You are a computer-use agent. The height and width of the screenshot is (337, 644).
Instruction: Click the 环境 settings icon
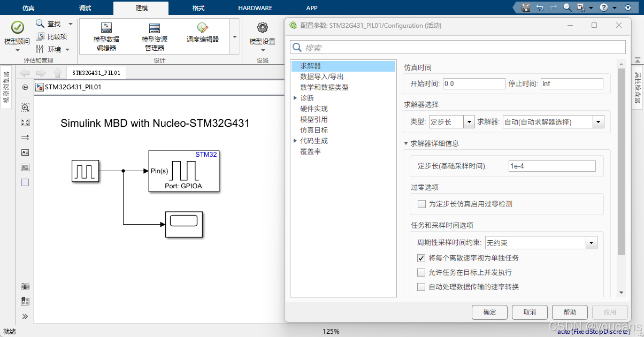(40, 49)
